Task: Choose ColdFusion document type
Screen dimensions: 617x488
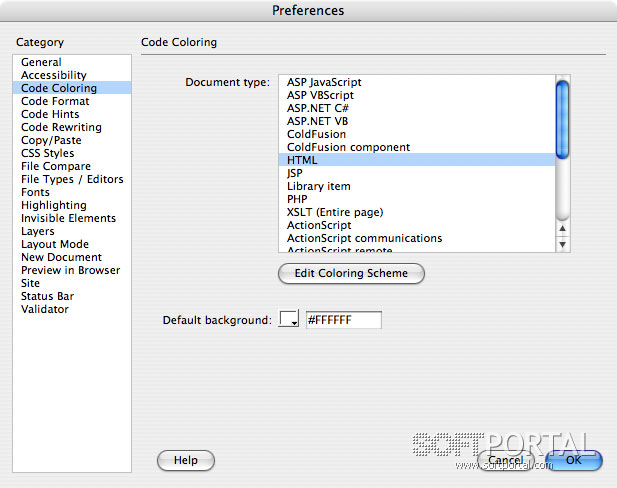Action: [x=316, y=134]
